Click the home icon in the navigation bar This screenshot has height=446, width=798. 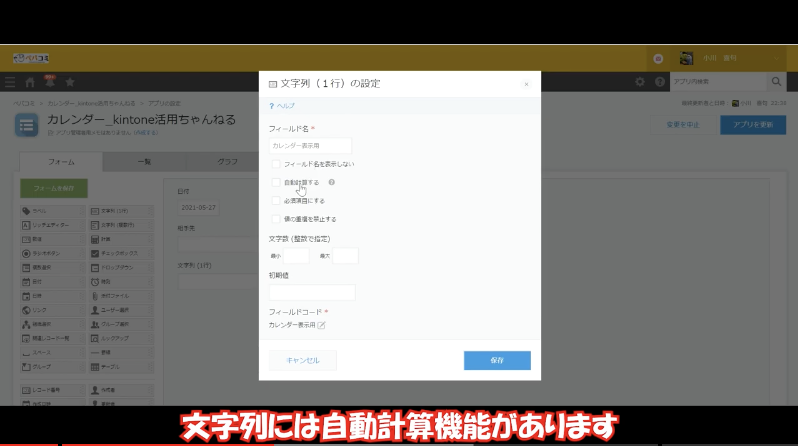(30, 82)
